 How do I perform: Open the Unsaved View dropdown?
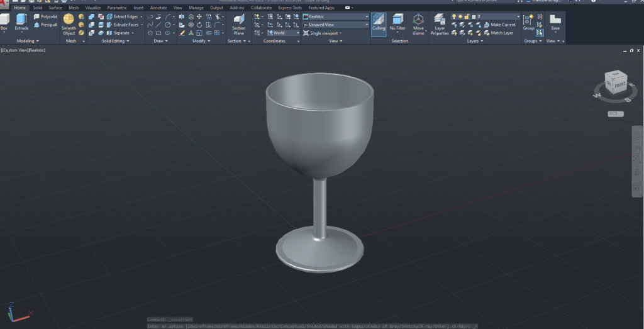(335, 25)
